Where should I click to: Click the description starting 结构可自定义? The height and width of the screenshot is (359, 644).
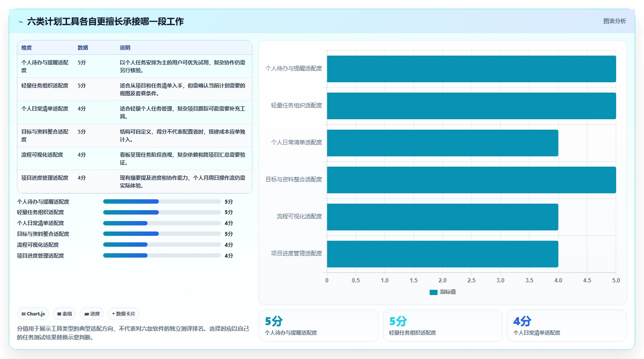pos(183,135)
